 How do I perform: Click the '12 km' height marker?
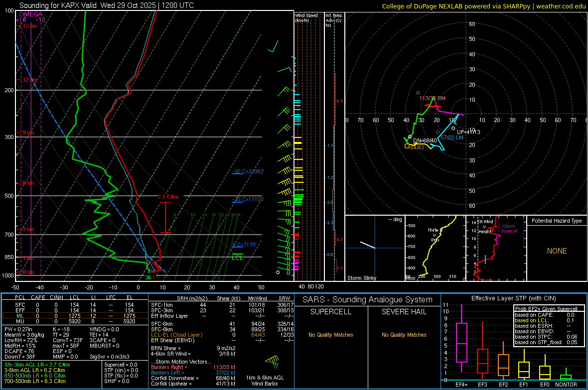coord(29,80)
